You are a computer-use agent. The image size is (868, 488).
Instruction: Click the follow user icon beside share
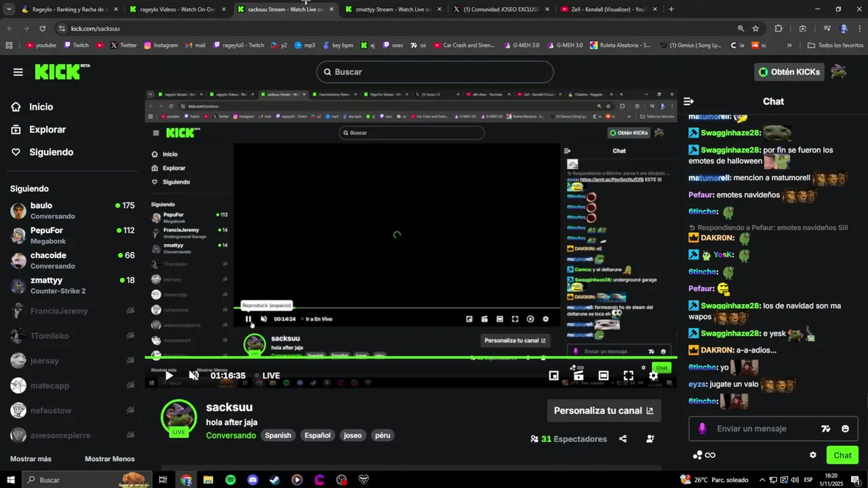[650, 439]
